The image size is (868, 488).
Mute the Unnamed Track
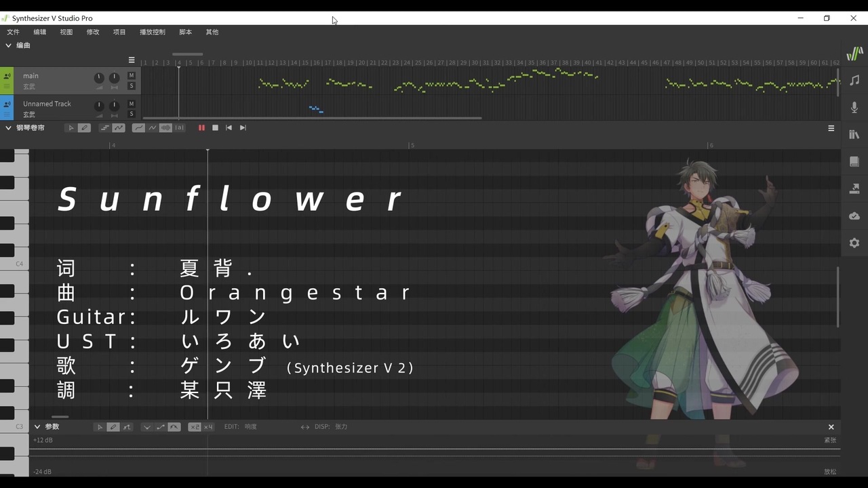pos(132,104)
